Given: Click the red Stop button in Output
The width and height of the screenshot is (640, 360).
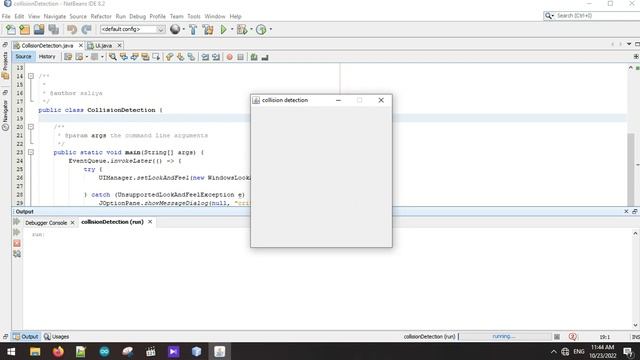Looking at the screenshot, I should [17, 243].
